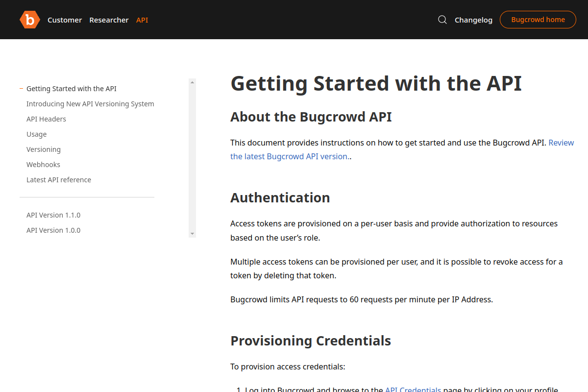Open the API Credentials page link

click(413, 390)
